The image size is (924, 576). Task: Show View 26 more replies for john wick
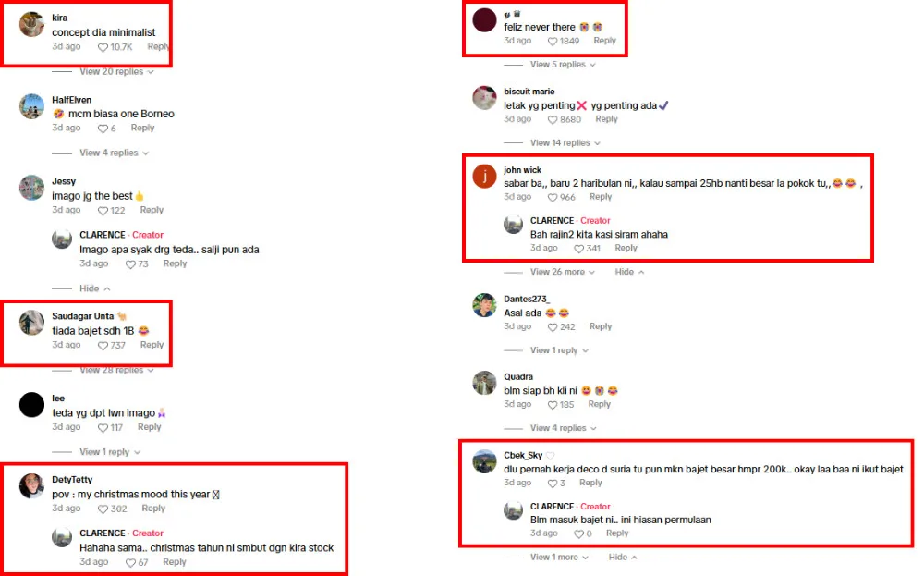pyautogui.click(x=563, y=272)
